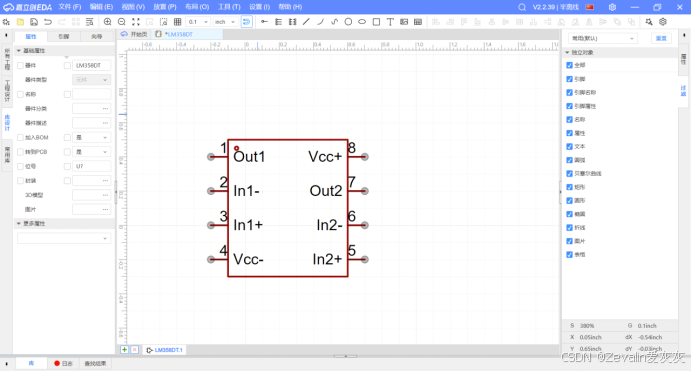Screen dimensions: 692x371
Task: Select the LM358DT.1 sheet tab at bottom
Action: [x=164, y=350]
